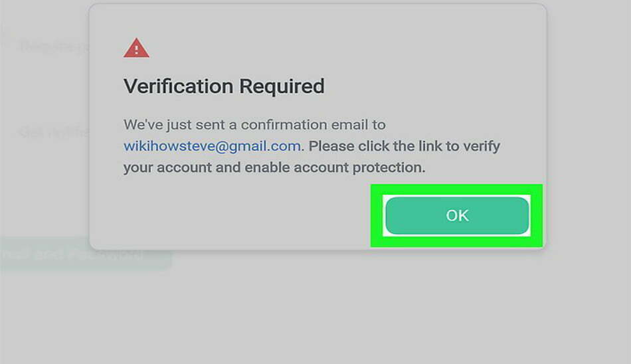Click the blurred teal Email and Password button
The height and width of the screenshot is (364, 631).
[x=86, y=254]
